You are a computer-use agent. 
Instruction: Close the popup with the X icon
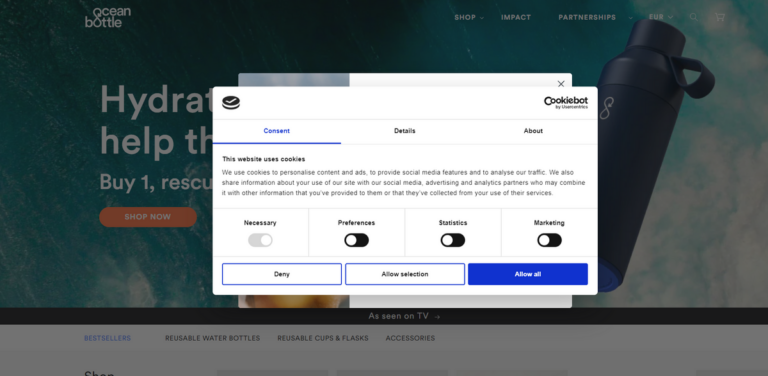561,84
